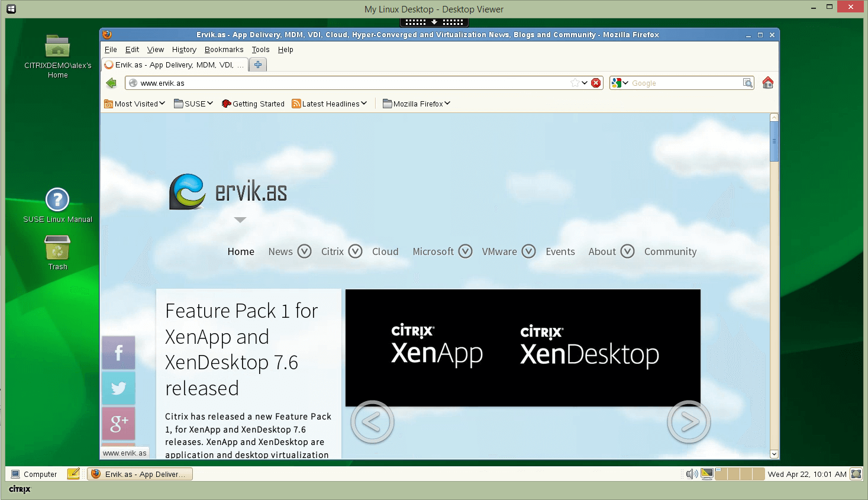The height and width of the screenshot is (500, 868).
Task: Click the page vertical scrollbar thumb
Action: tap(774, 141)
